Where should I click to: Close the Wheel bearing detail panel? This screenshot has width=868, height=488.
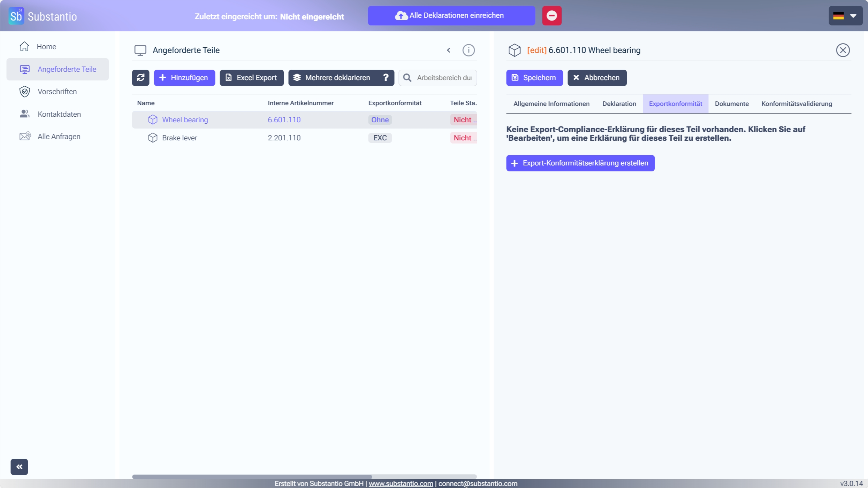(843, 50)
